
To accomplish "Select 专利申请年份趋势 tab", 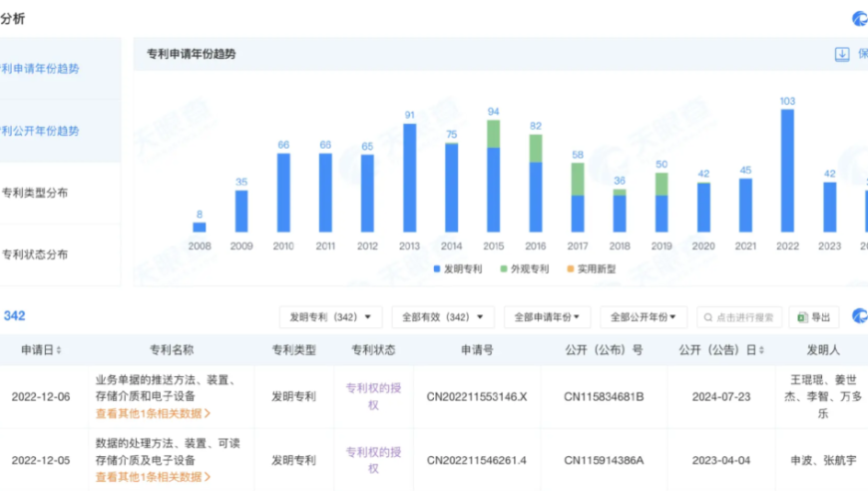I will click(x=60, y=69).
